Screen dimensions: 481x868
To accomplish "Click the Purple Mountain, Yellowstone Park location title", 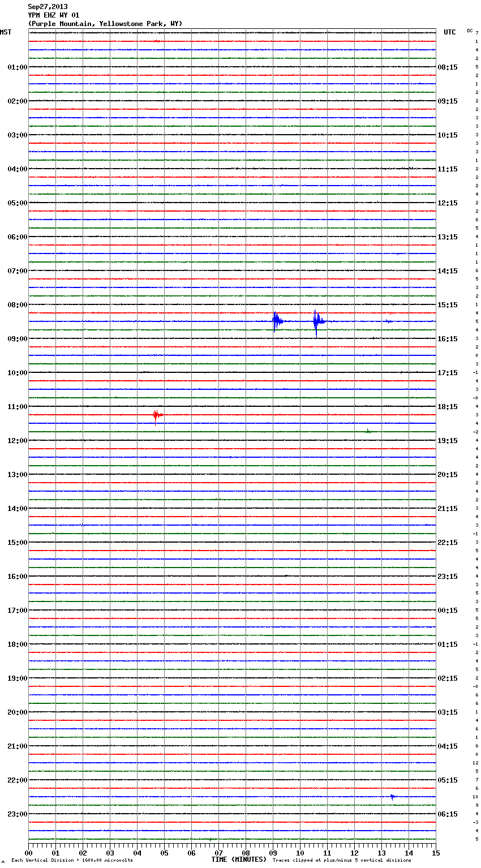I will [105, 24].
